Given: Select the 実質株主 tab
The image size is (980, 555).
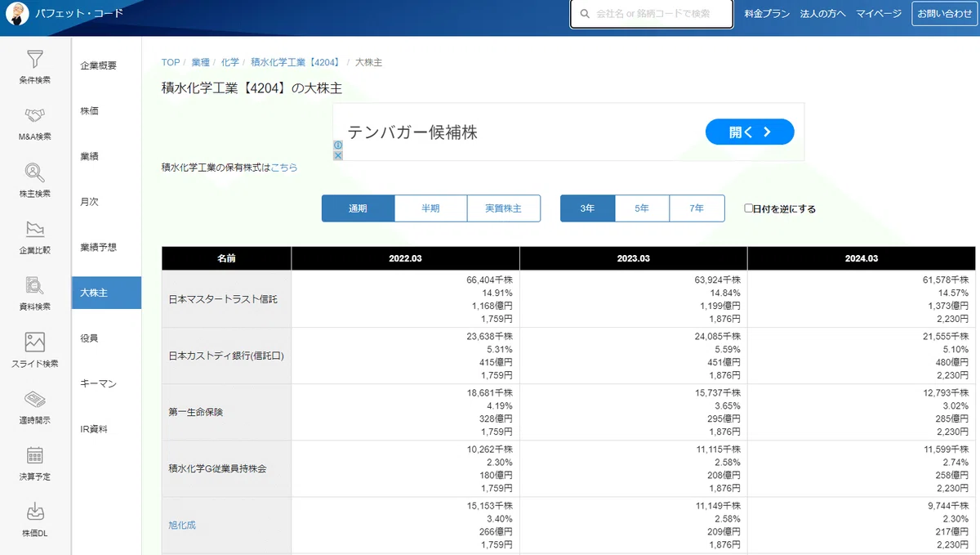Looking at the screenshot, I should pyautogui.click(x=503, y=208).
